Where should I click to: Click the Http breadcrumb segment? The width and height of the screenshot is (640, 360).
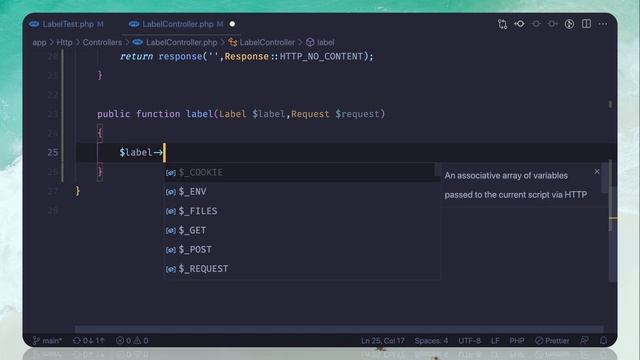pos(64,42)
